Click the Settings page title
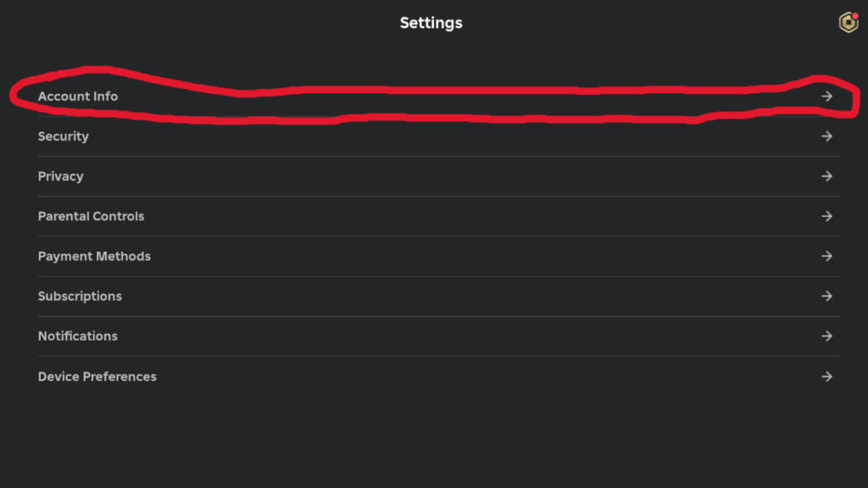 431,23
